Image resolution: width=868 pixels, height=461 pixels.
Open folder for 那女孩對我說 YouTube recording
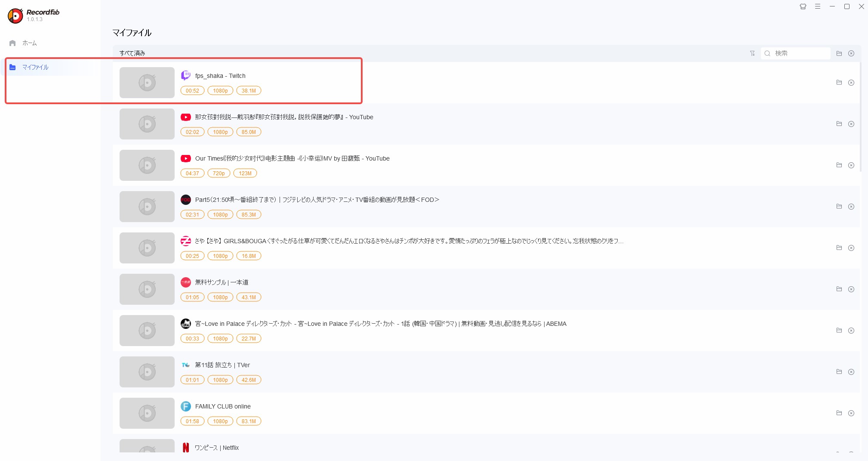click(839, 124)
